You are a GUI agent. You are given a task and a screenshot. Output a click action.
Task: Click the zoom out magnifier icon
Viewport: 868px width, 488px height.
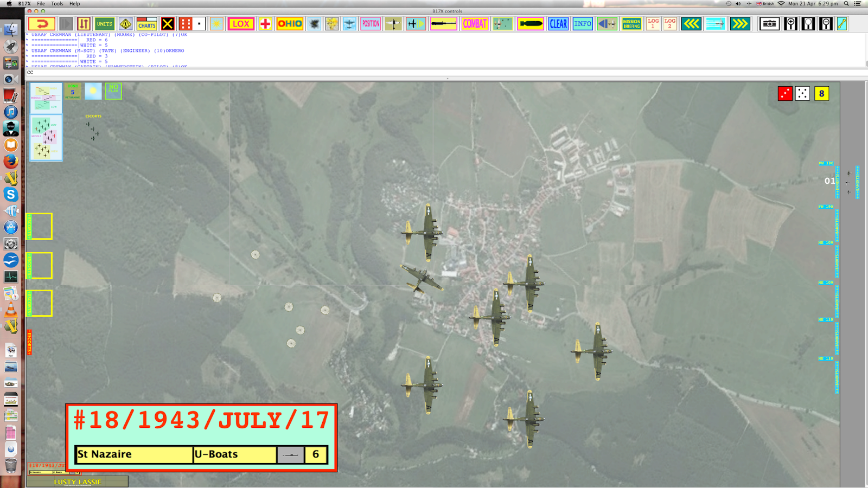pos(826,24)
